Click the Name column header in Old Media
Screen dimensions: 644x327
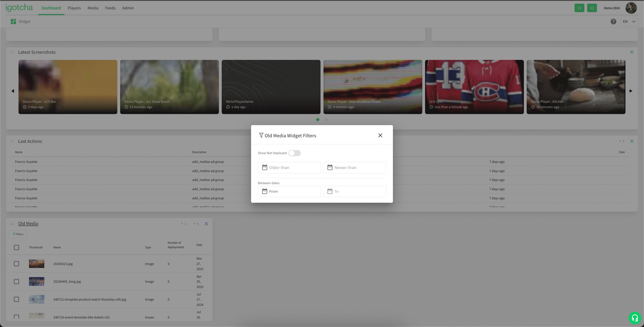click(x=57, y=247)
